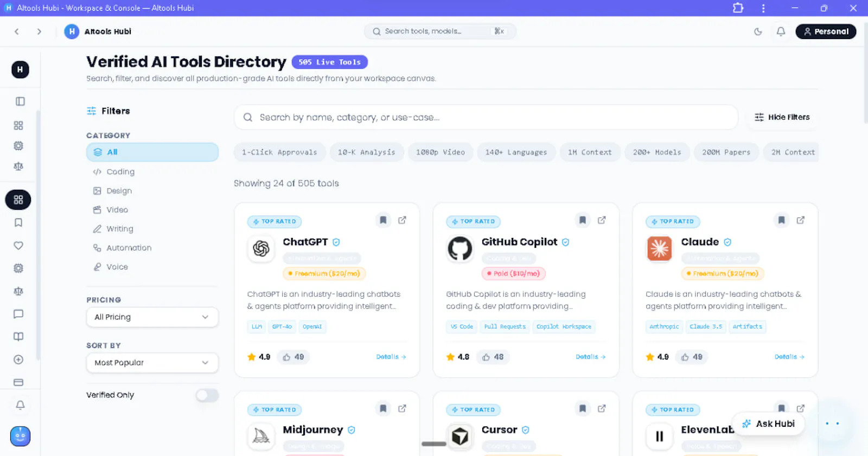Screen dimensions: 868x456
Task: Bookmark the Claude card
Action: (781, 220)
